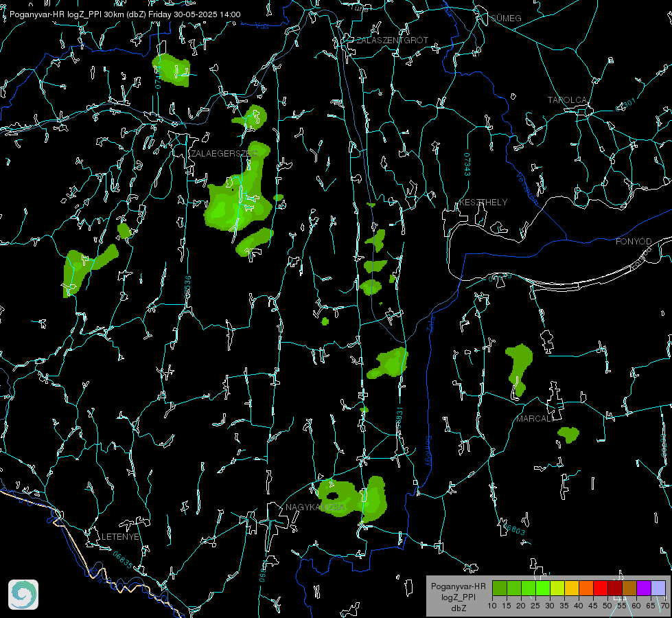Select the 55–60 dBZ brown swatch
This screenshot has height=618, width=672.
point(629,588)
